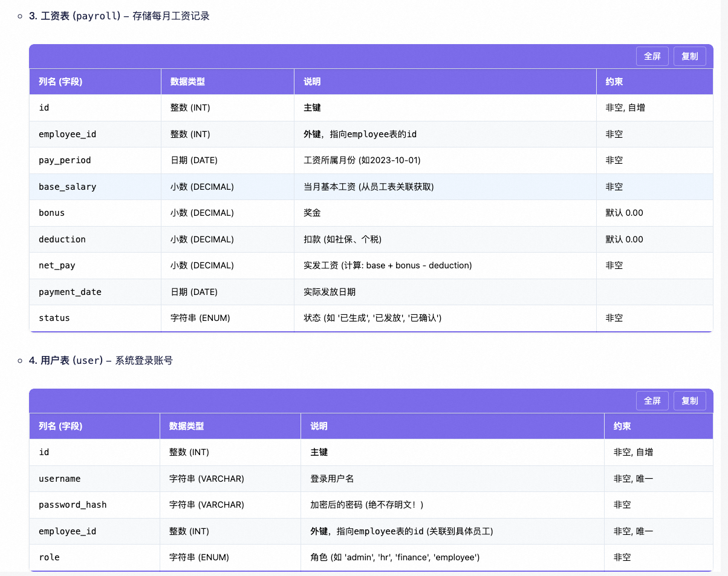Click '非空, 自增' constraint in payroll id row
728x576 pixels.
[x=625, y=108]
